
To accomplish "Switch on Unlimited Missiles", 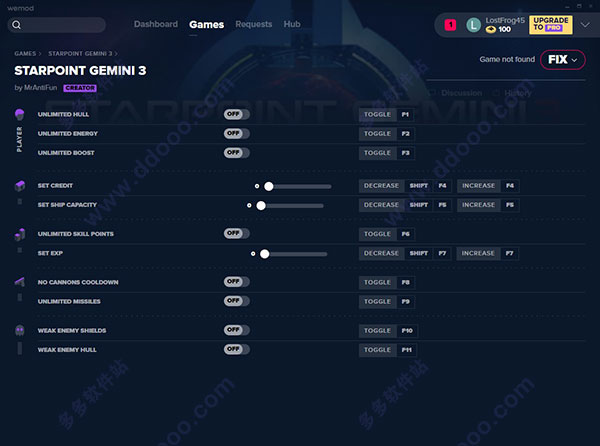I will point(236,301).
